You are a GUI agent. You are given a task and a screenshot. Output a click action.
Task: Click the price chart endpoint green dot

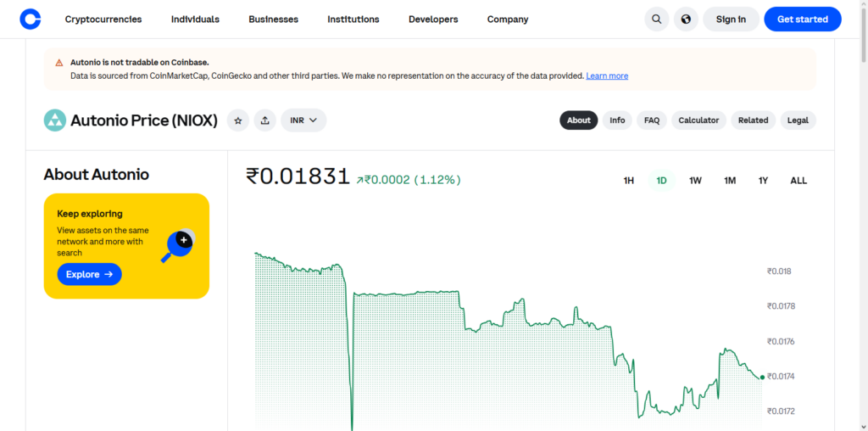tap(762, 378)
